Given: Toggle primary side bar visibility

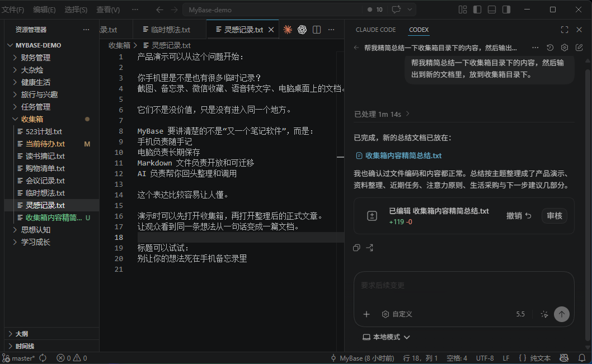Looking at the screenshot, I should [x=477, y=10].
